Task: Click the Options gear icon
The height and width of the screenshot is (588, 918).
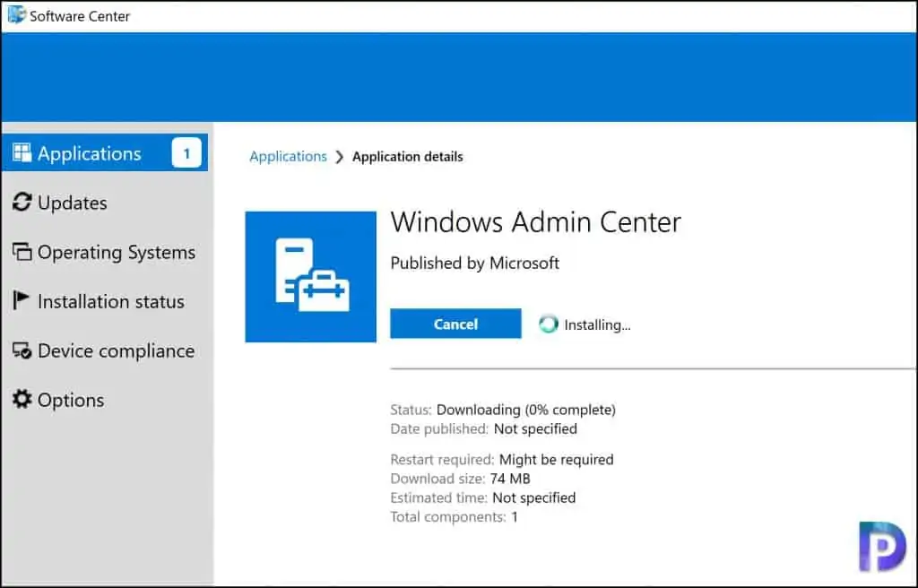Action: (22, 400)
